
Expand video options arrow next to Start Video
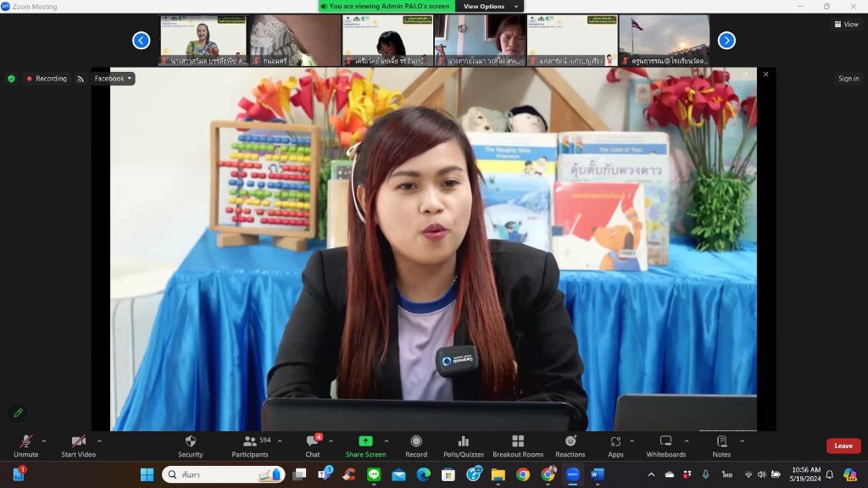click(x=100, y=441)
